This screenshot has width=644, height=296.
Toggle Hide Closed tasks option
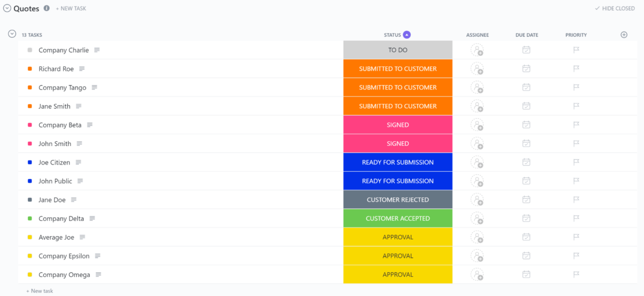[615, 8]
